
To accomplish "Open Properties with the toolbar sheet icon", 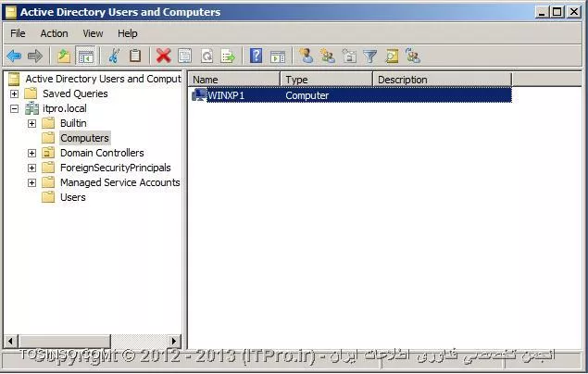I will pyautogui.click(x=185, y=56).
